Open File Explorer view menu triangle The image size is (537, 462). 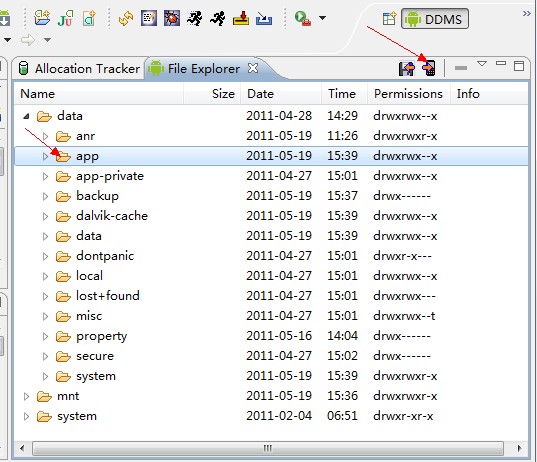pos(482,64)
